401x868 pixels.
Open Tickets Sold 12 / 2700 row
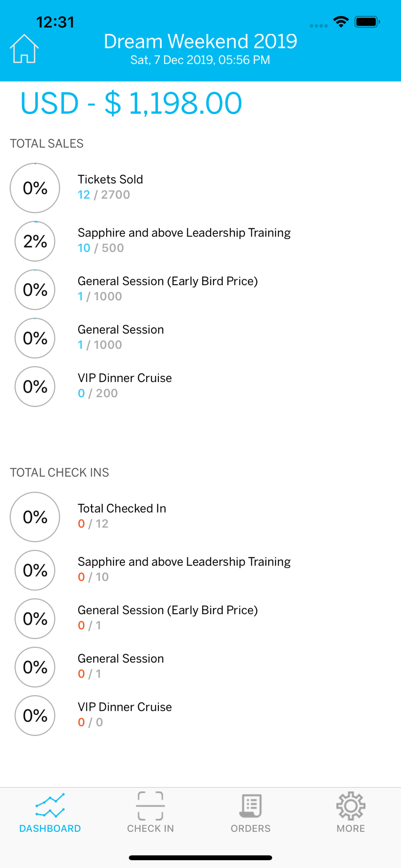pos(200,187)
